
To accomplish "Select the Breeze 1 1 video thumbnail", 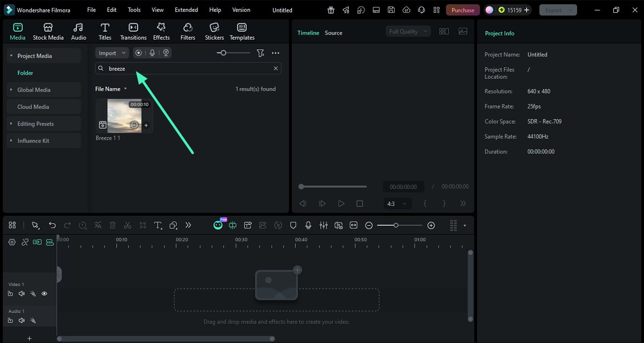I will coord(124,116).
